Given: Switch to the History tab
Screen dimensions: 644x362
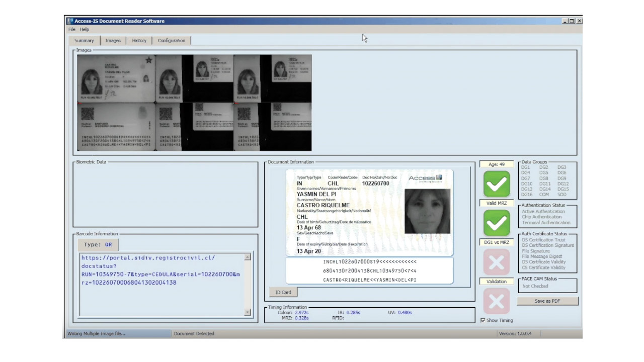Looking at the screenshot, I should coord(139,40).
